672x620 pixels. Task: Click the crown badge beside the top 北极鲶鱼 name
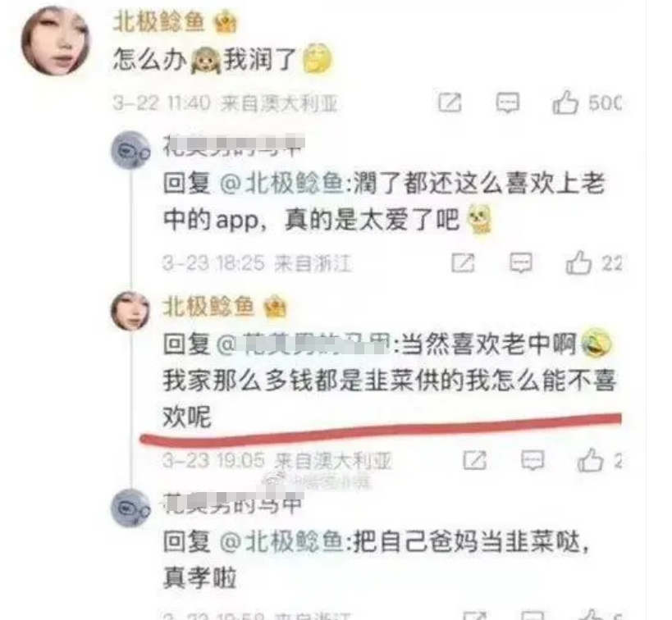(x=226, y=22)
